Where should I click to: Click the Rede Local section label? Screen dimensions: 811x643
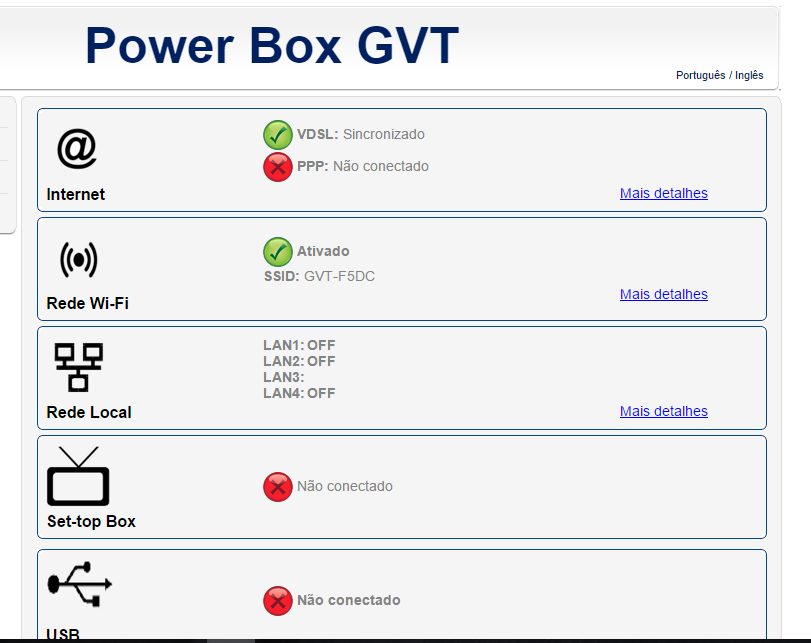[89, 412]
